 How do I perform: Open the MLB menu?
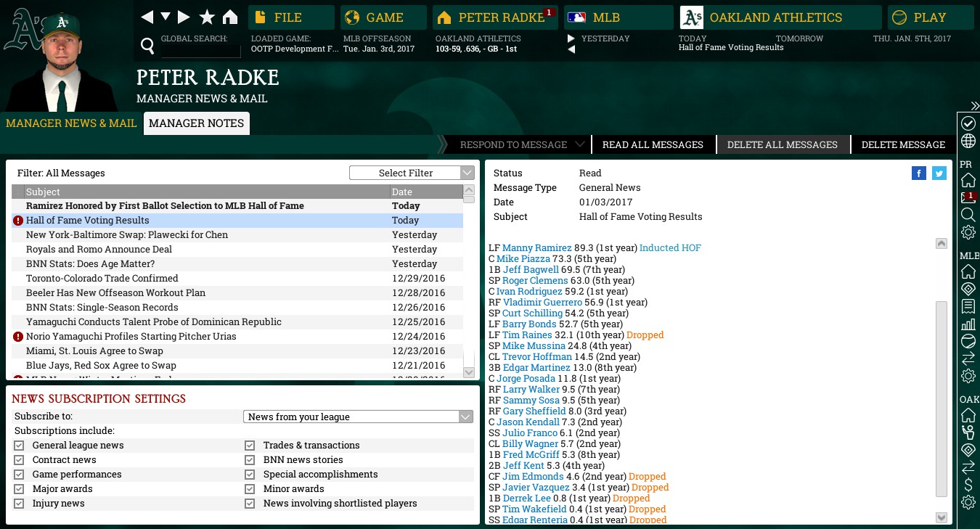click(618, 17)
